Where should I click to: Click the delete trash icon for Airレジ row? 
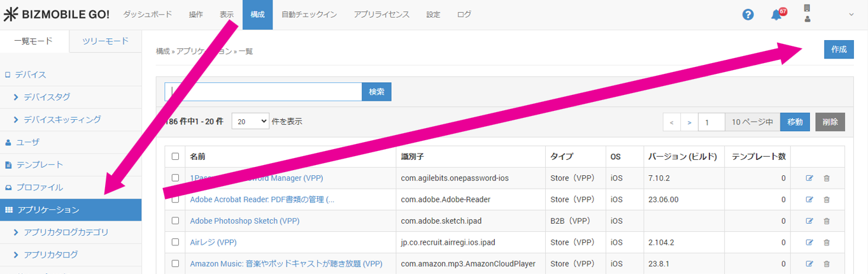(x=827, y=243)
